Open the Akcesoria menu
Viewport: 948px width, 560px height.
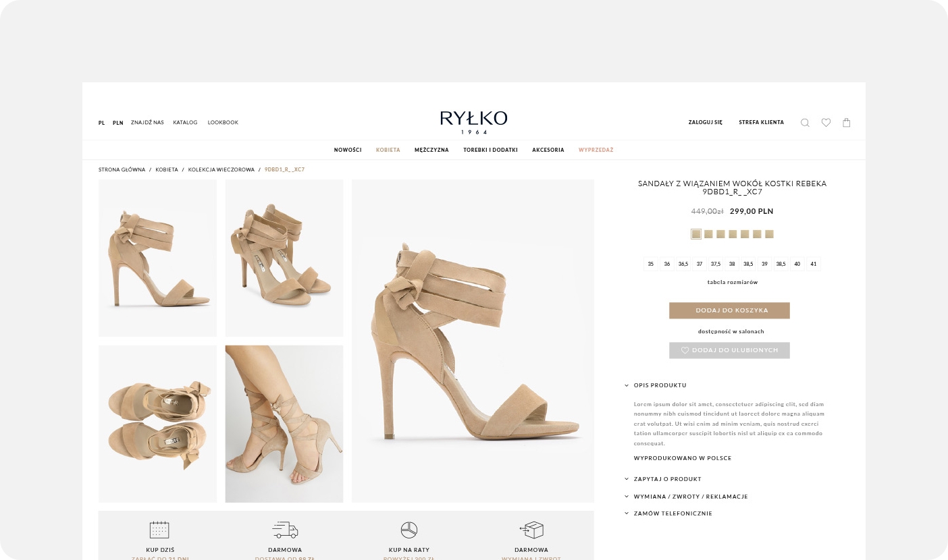tap(548, 150)
